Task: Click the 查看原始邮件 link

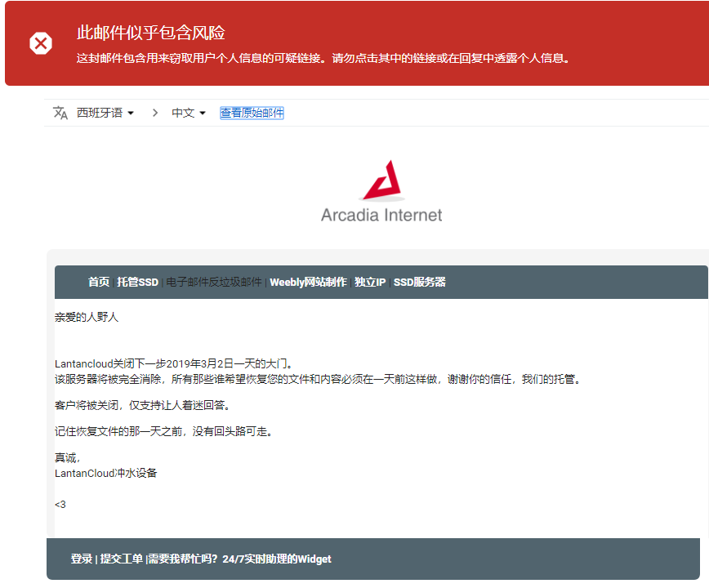Action: 252,113
